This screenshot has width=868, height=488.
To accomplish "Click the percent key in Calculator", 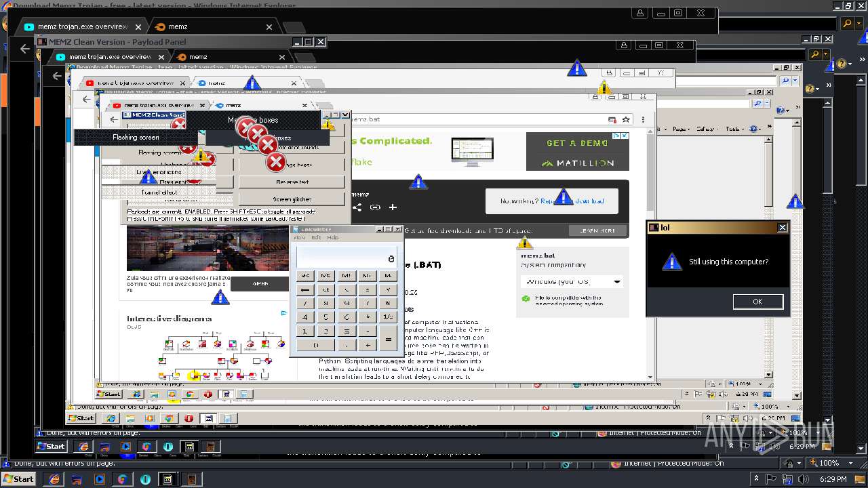I will 389,303.
